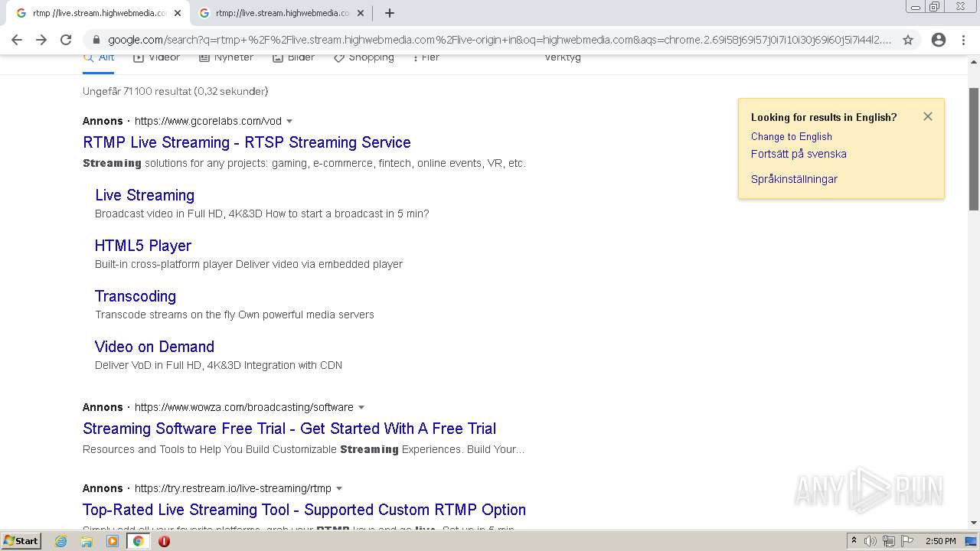Open the Chrome three-dot menu
Screen dimensions: 980x551
click(964, 40)
